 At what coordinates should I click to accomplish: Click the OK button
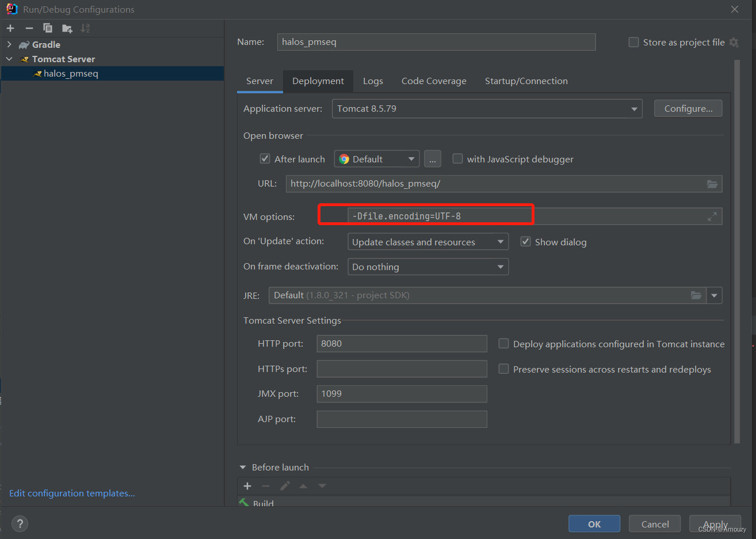point(594,523)
